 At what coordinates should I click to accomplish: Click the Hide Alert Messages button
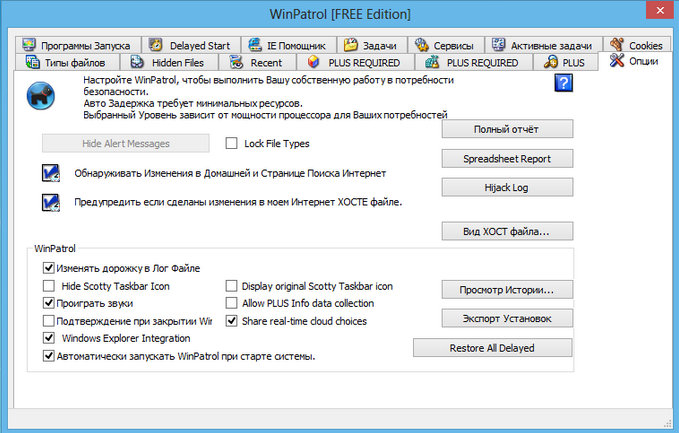(126, 143)
